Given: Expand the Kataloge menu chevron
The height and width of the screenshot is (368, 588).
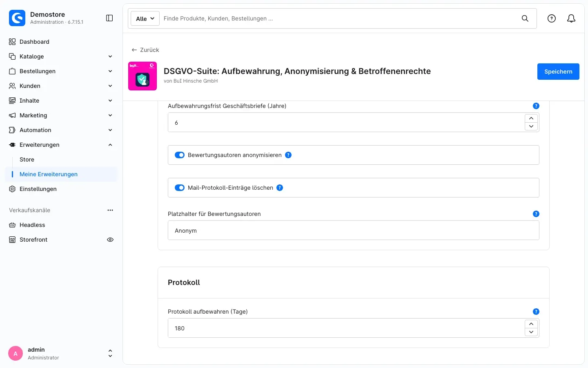Looking at the screenshot, I should (110, 56).
